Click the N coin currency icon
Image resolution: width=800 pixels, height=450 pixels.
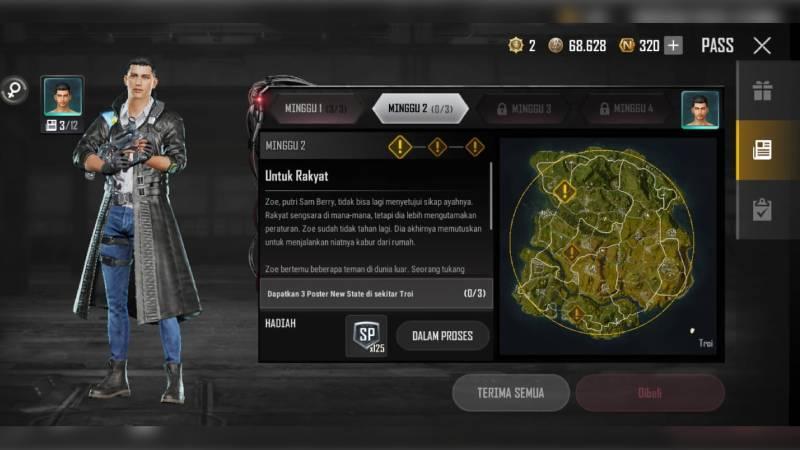[626, 45]
